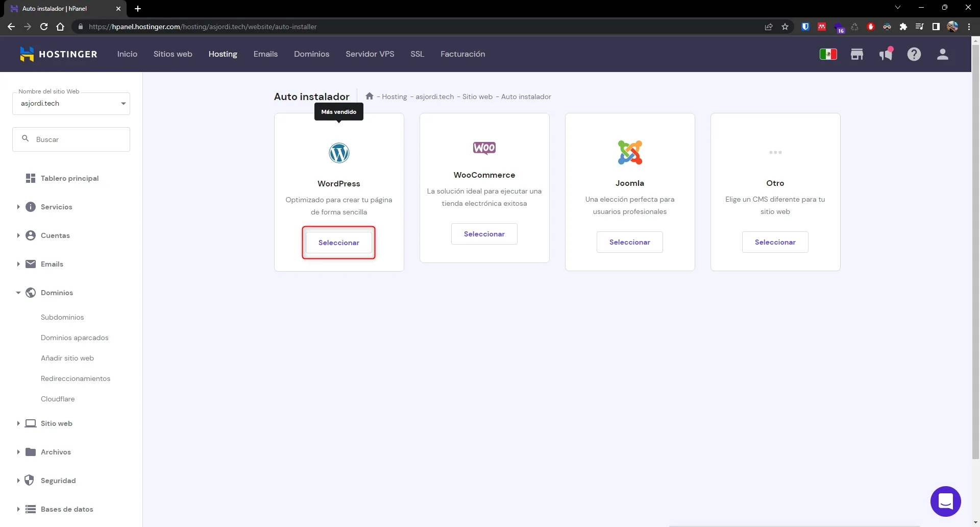Open the announcements megaphone icon

(886, 54)
